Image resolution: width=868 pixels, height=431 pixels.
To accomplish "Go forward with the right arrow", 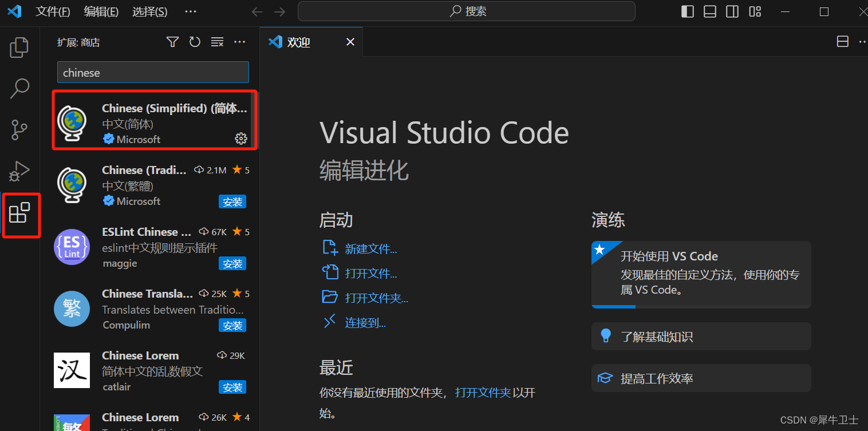I will coord(279,11).
